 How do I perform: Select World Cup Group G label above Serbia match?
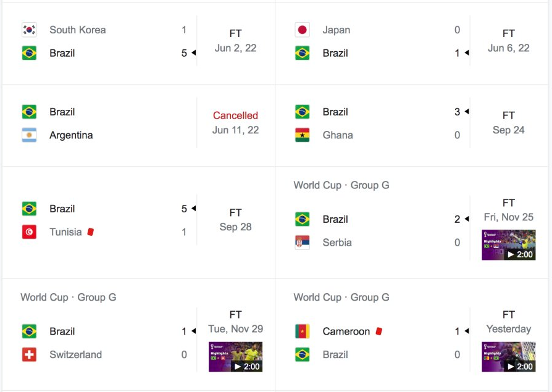[341, 185]
